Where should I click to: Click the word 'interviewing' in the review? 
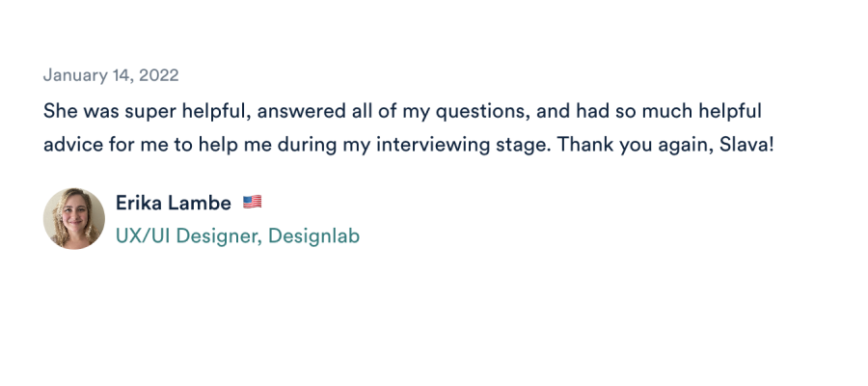[x=448, y=145]
